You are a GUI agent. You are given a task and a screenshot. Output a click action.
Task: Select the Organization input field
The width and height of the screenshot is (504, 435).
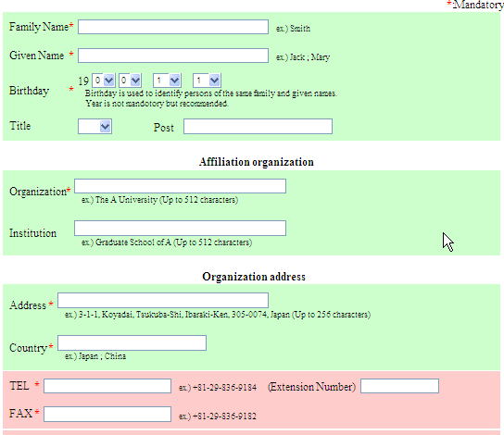tap(180, 186)
